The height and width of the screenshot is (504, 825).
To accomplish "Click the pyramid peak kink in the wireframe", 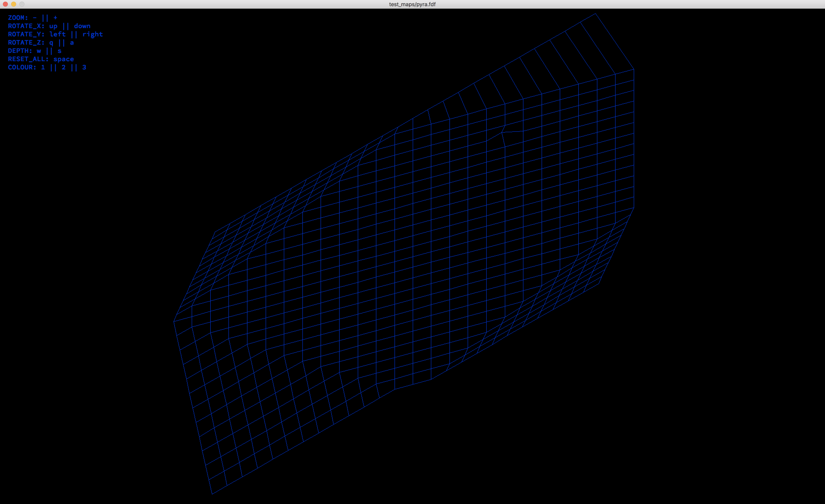I will tap(502, 132).
